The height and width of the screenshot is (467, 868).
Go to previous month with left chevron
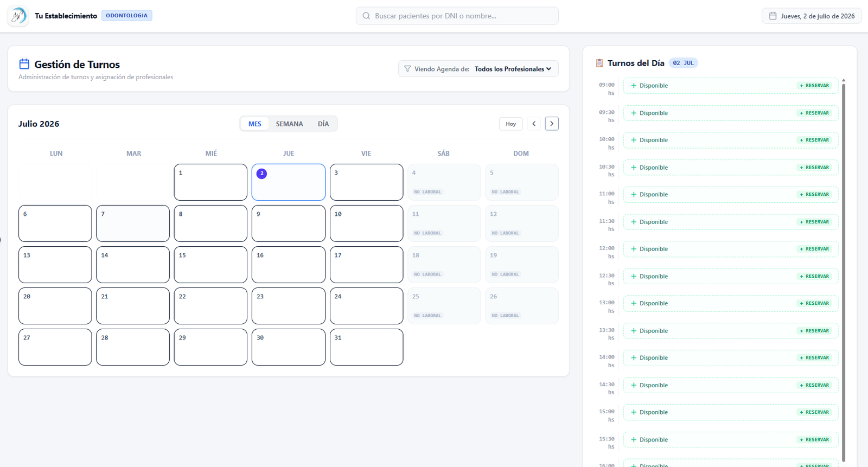click(534, 124)
